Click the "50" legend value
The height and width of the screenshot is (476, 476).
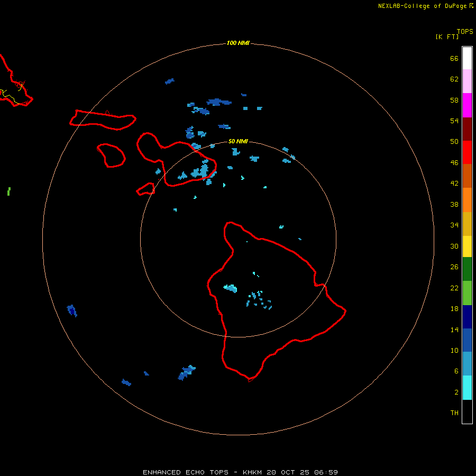pos(454,142)
